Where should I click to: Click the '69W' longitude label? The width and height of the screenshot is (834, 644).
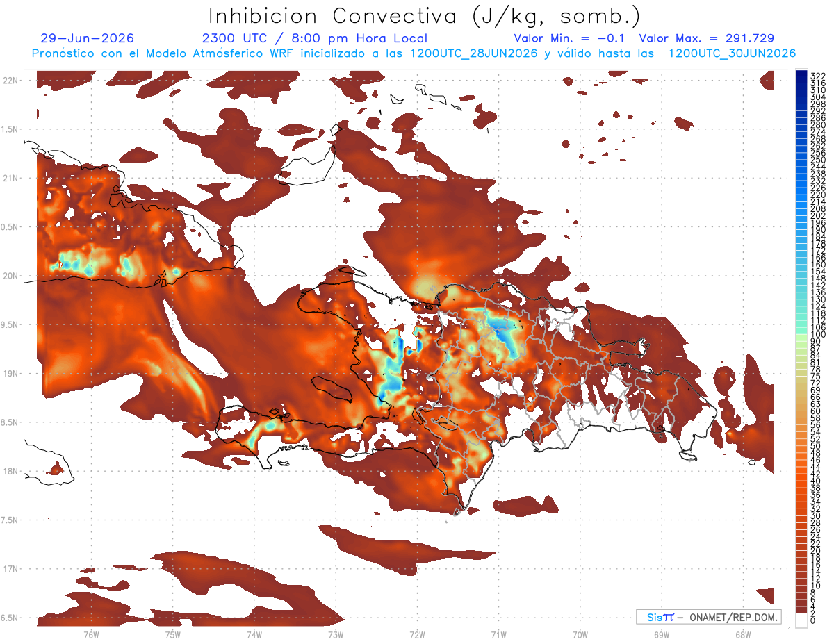(662, 634)
